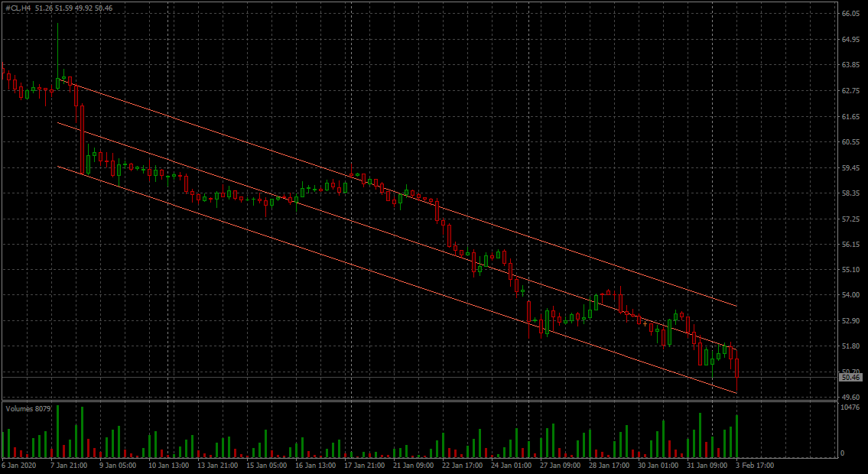Select the left end of lower channel line
Screen dimensions: 868x474
tap(59, 166)
